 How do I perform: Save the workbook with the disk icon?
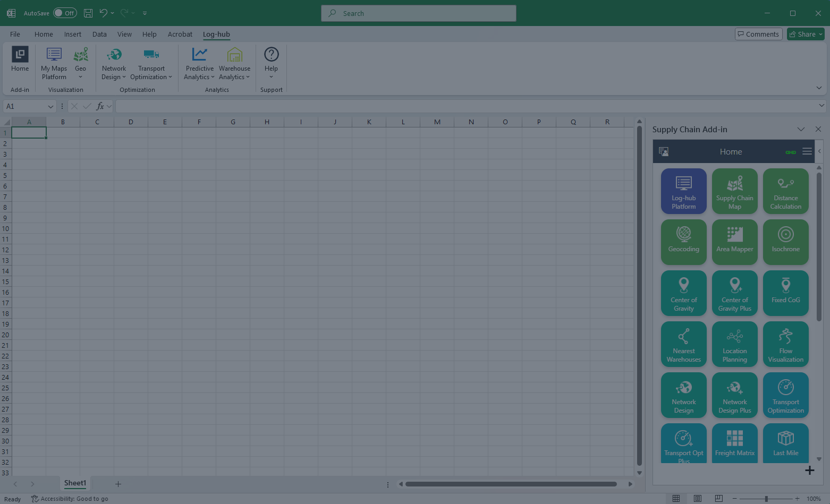pyautogui.click(x=88, y=13)
